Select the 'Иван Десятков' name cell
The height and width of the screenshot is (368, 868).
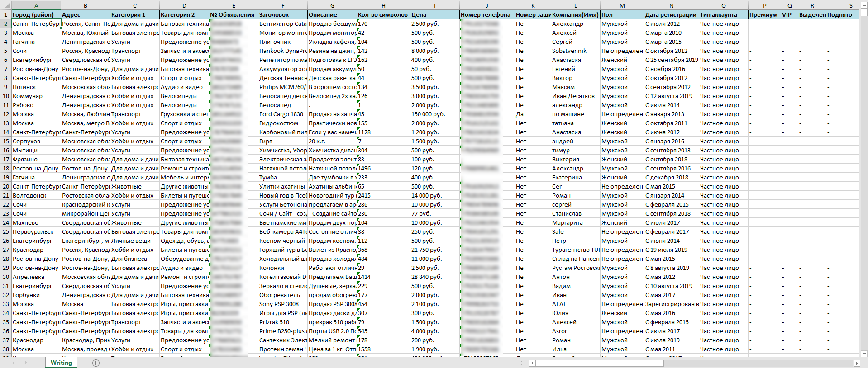[x=575, y=96]
